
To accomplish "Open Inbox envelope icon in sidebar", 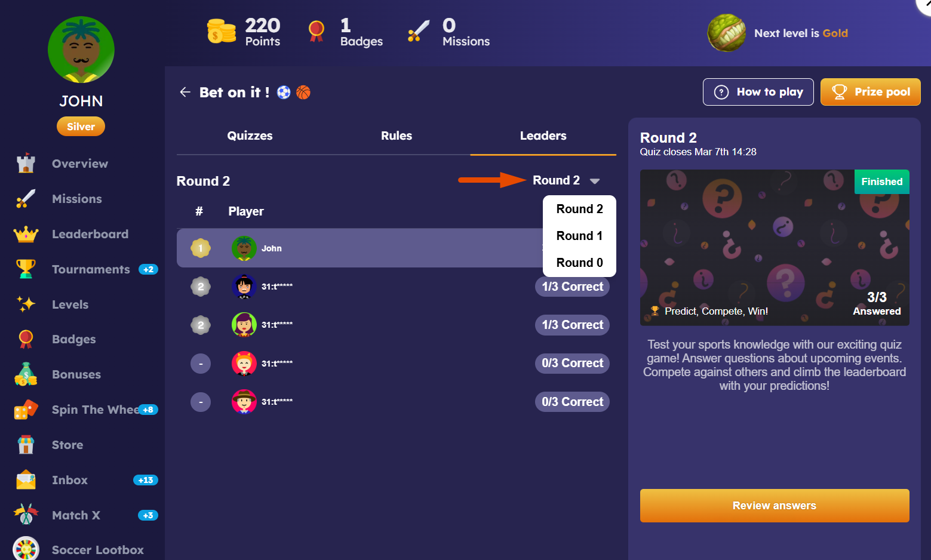I will 26,480.
